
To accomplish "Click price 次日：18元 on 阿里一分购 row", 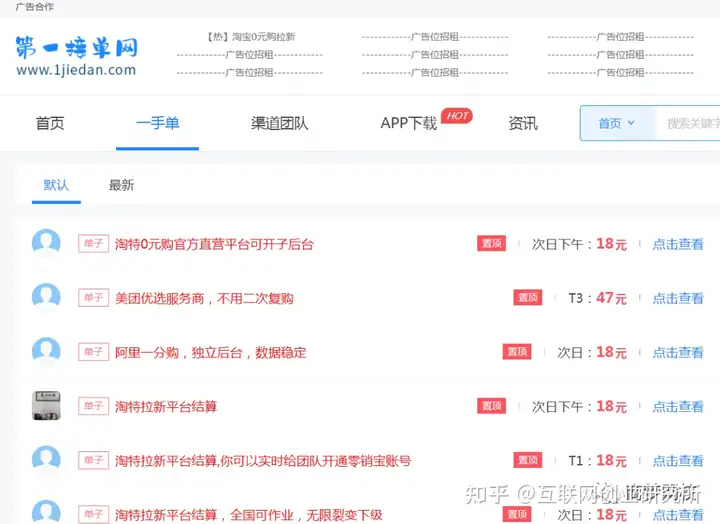I will coord(592,352).
